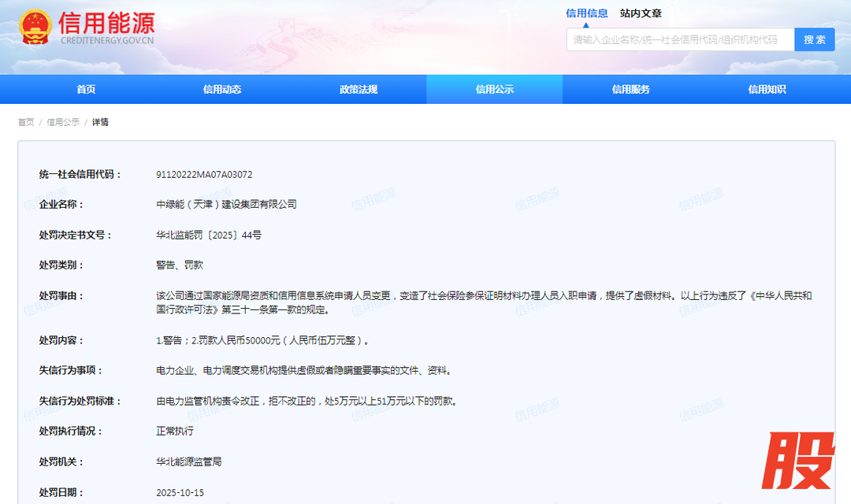Screen dimensions: 851x504
Task: Click the red 股 watermark icon
Action: pyautogui.click(x=797, y=461)
